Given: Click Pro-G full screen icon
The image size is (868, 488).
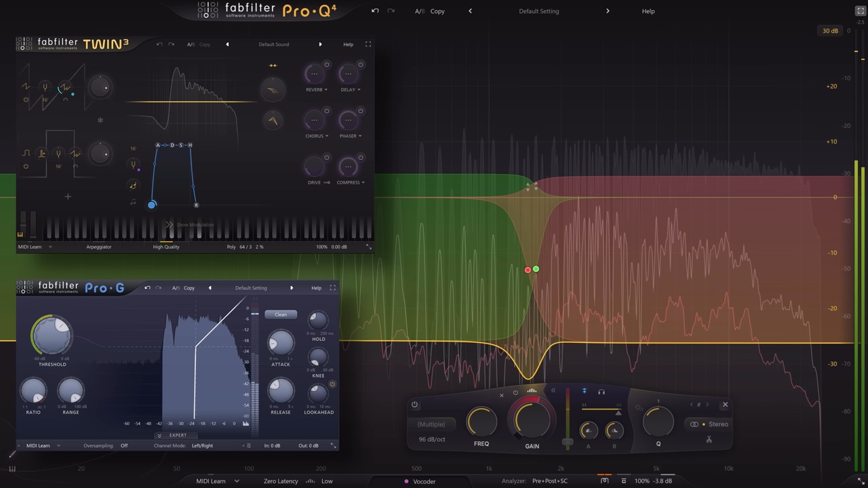Looking at the screenshot, I should click(x=332, y=288).
